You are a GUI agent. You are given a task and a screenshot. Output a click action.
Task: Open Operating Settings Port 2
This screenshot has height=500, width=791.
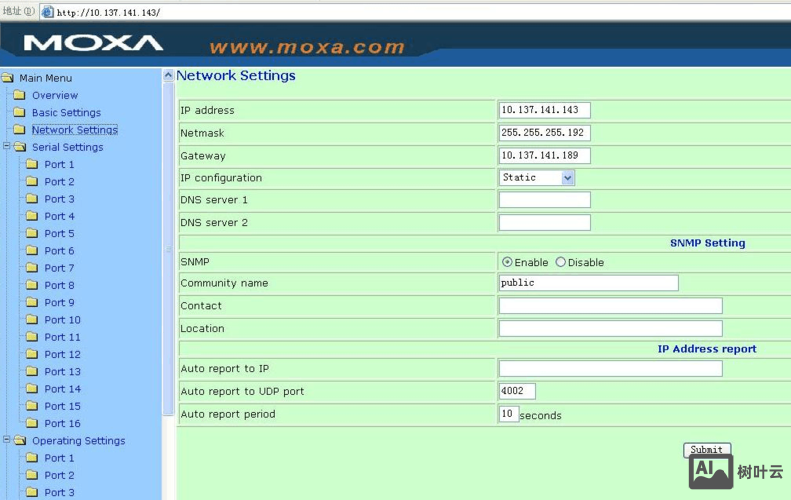(59, 475)
